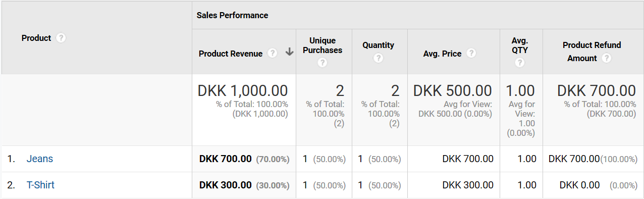Sort by Unique Purchases column header
Screen dimensions: 644x199
(x=323, y=45)
